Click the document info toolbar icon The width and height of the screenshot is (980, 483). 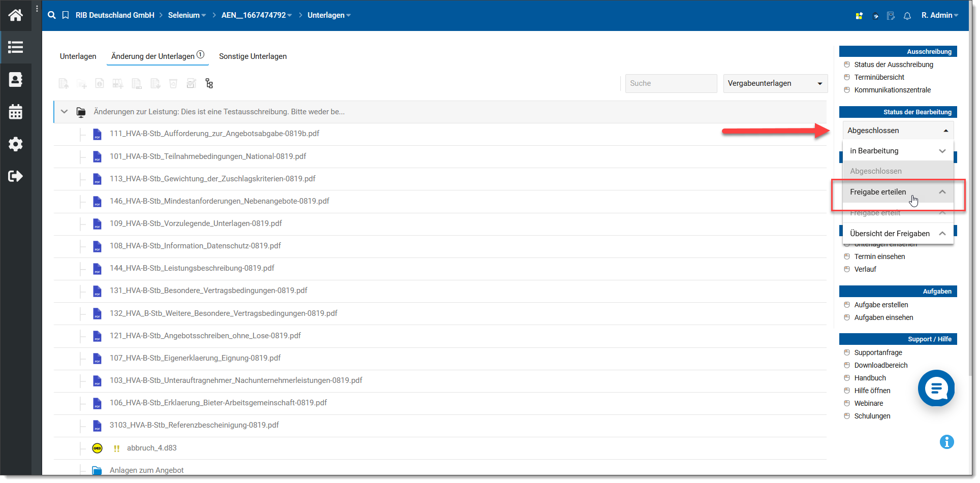(x=100, y=83)
